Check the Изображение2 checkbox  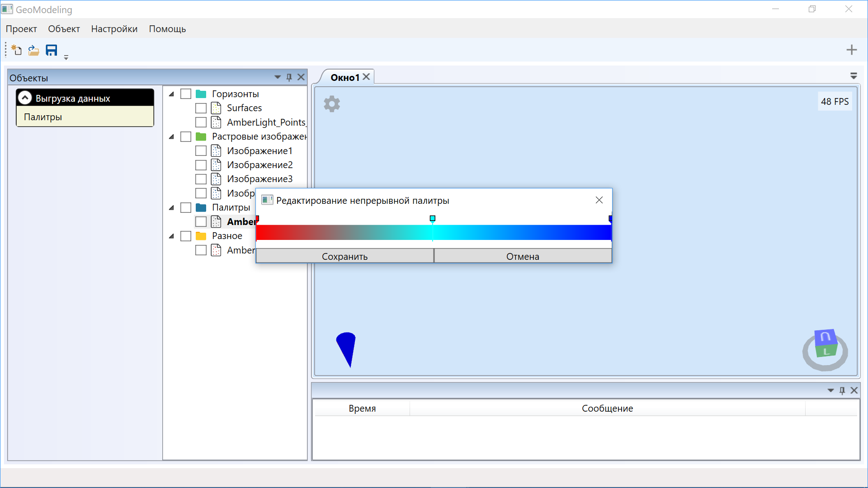point(201,165)
